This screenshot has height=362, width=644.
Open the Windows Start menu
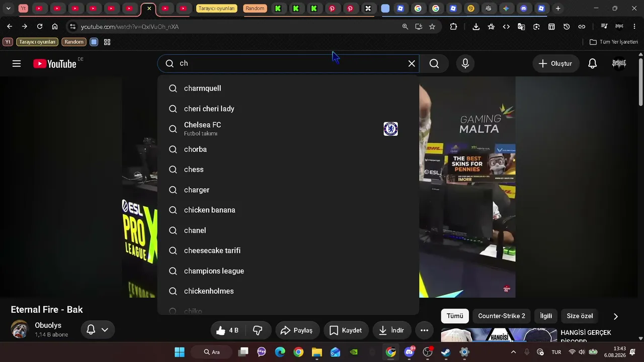179,352
